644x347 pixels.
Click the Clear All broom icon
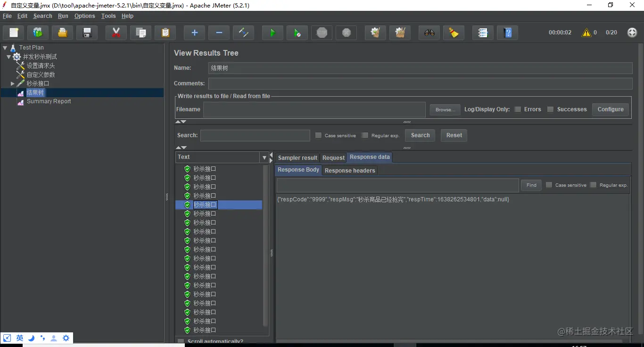(400, 33)
